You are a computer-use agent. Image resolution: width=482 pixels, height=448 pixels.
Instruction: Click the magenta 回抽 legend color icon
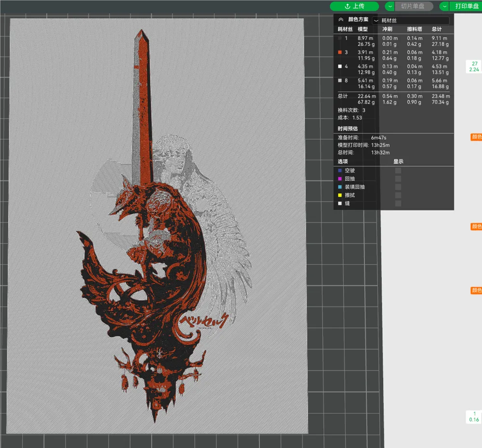(x=340, y=179)
